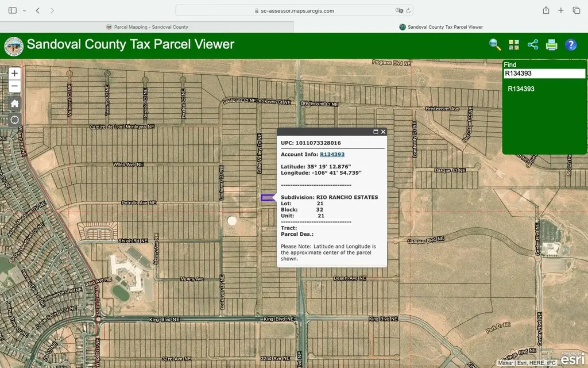The height and width of the screenshot is (368, 588).
Task: Close the parcel info popup
Action: tap(384, 132)
